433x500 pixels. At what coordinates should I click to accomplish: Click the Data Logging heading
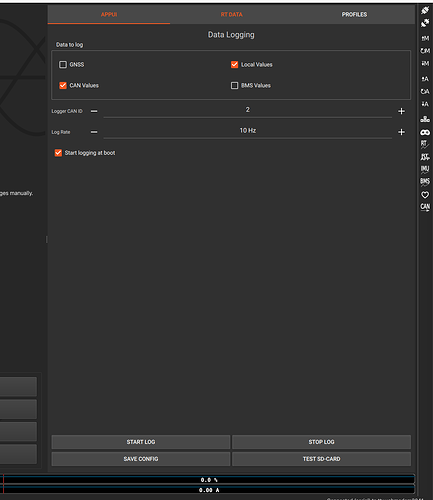click(231, 35)
